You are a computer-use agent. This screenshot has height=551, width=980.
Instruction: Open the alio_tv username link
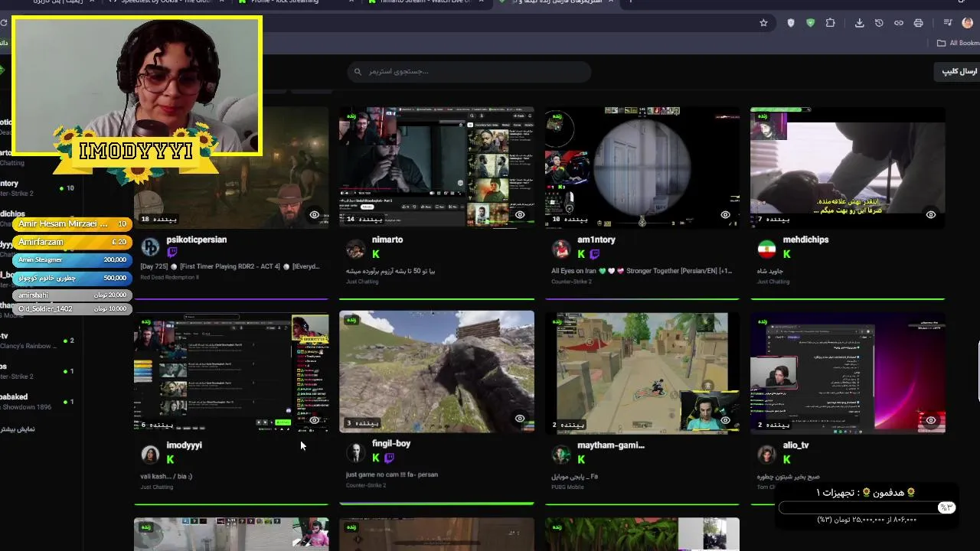coord(795,445)
